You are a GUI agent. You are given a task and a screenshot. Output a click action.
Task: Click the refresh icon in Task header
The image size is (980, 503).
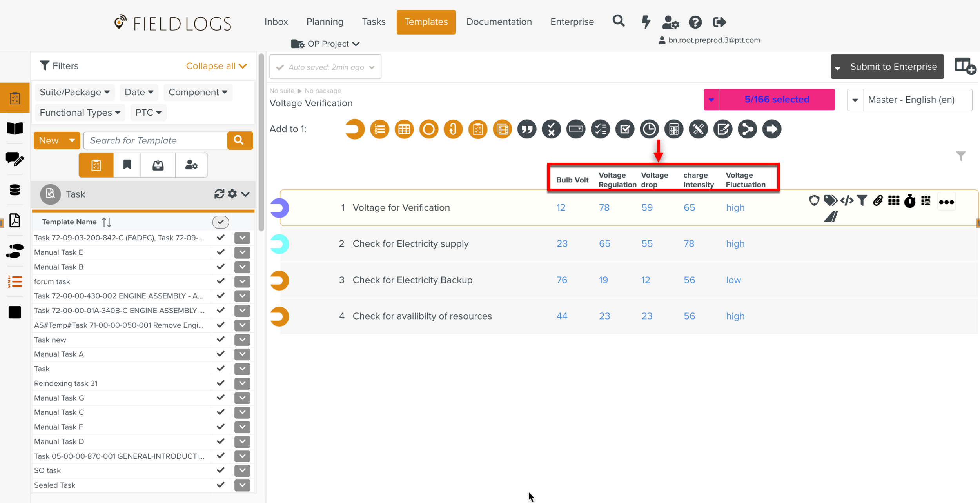click(219, 194)
